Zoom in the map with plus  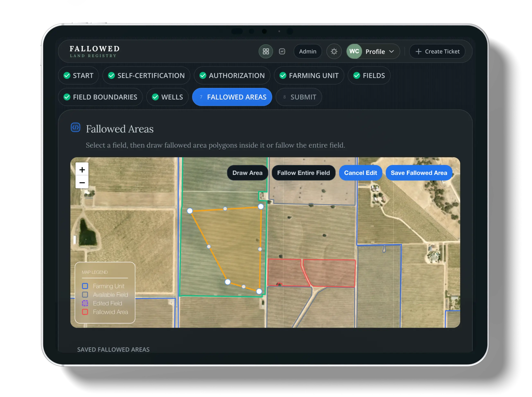point(82,170)
